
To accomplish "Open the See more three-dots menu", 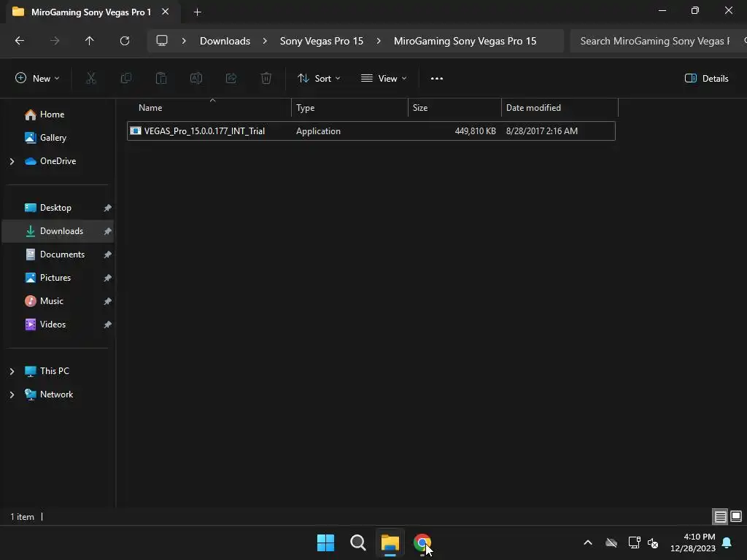I will [x=437, y=79].
